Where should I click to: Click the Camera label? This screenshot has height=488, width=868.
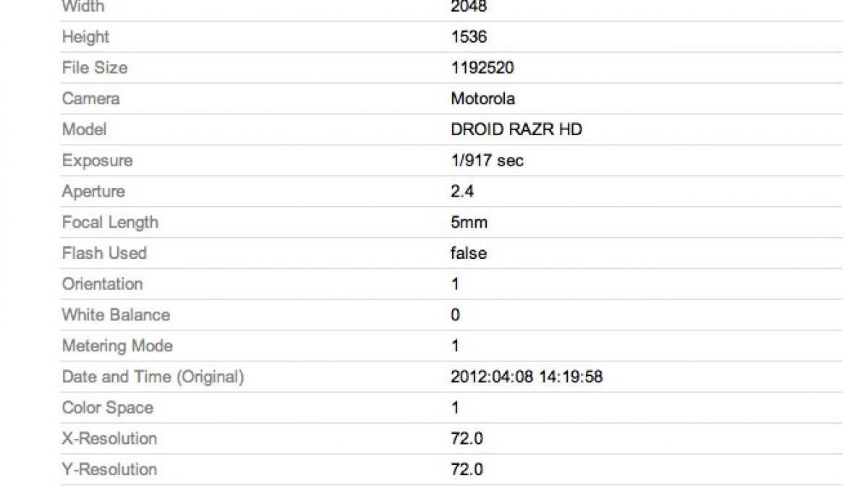(91, 98)
